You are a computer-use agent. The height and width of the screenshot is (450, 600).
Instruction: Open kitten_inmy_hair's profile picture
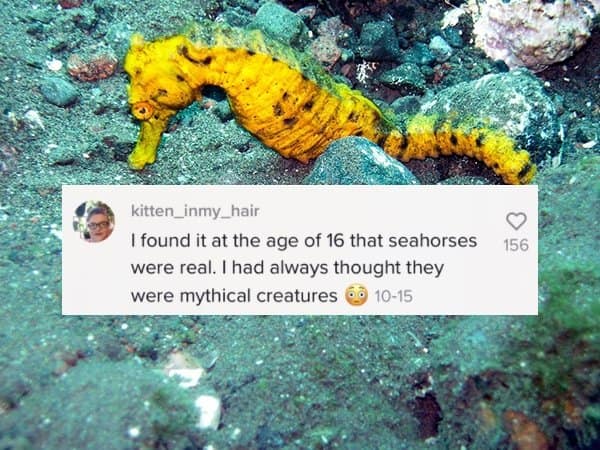pyautogui.click(x=94, y=222)
